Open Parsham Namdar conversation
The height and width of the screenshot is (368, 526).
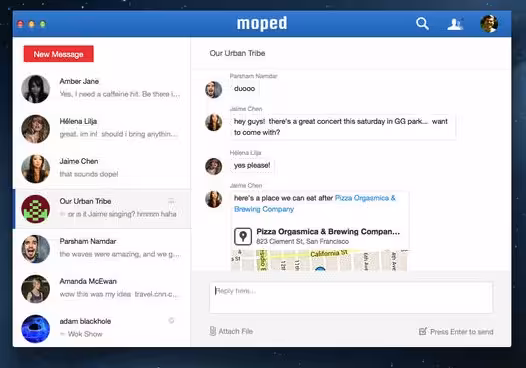[x=102, y=249]
